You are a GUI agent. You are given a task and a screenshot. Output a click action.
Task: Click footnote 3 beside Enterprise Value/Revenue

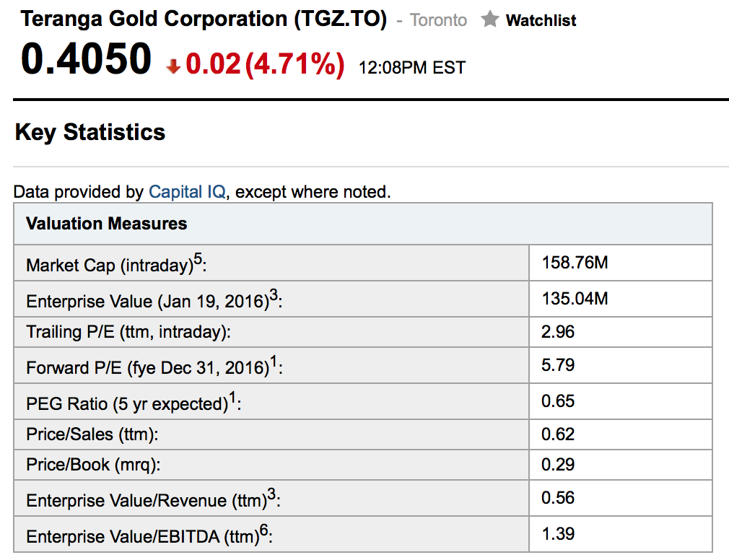271,494
